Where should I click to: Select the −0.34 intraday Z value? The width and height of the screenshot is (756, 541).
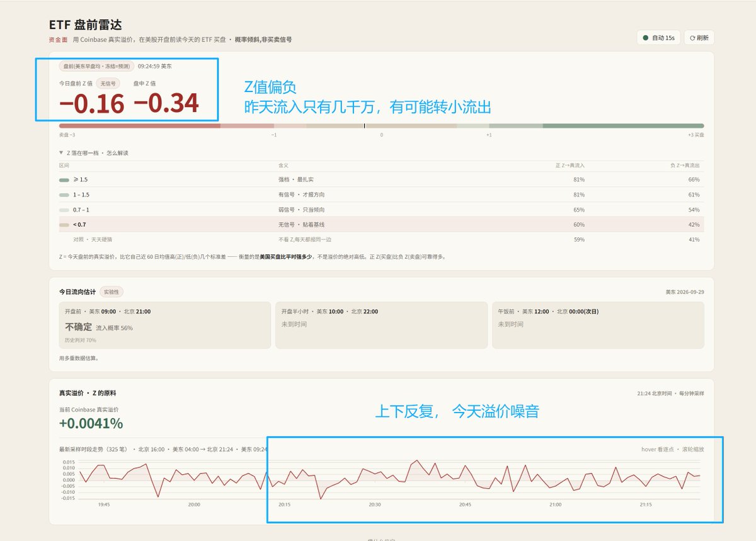coord(166,104)
